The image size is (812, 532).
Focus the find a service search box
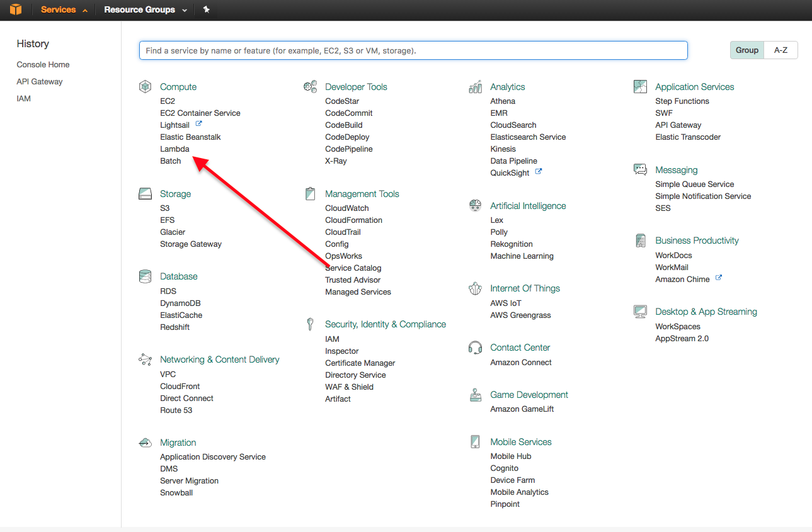pos(413,50)
